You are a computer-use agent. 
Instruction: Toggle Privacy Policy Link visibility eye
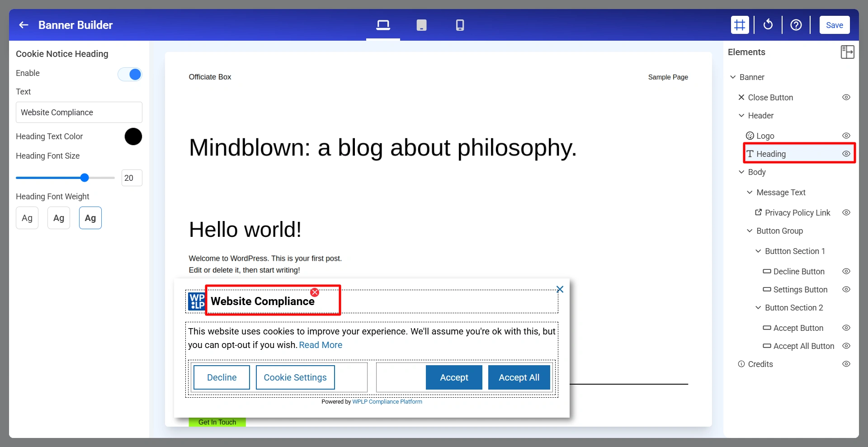[x=846, y=212]
